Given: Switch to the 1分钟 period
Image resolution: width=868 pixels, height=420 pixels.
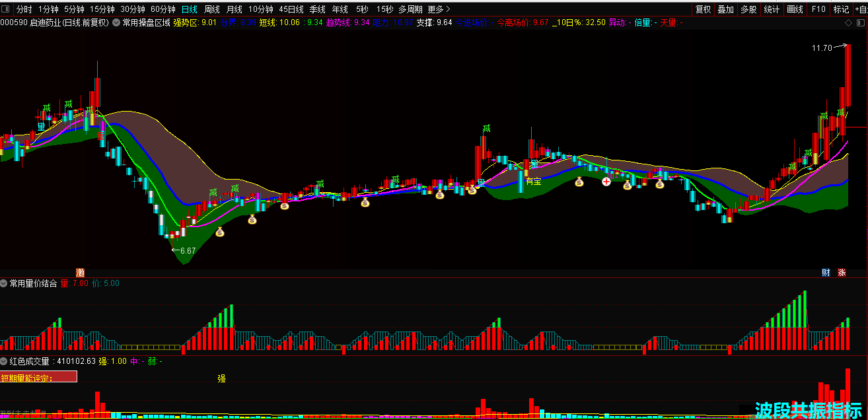Looking at the screenshot, I should pyautogui.click(x=48, y=9).
